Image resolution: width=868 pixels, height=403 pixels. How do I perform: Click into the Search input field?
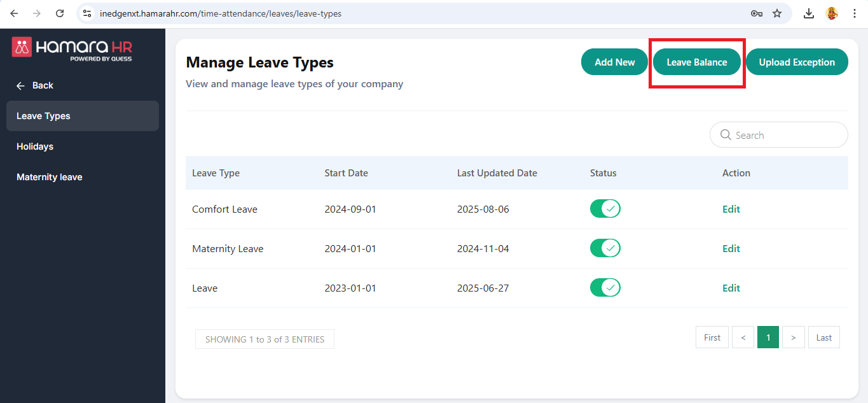(779, 135)
